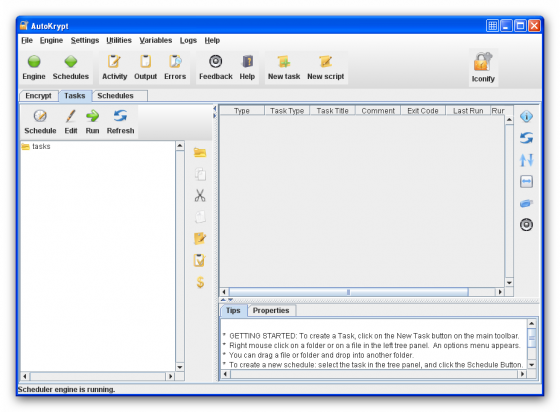Switch to the Schedules tab
This screenshot has height=412, width=560.
click(119, 96)
